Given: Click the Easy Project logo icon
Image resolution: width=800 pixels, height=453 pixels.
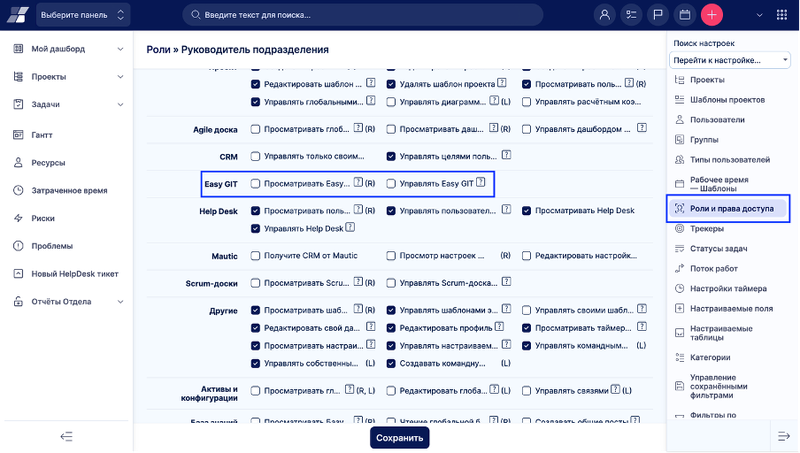Looking at the screenshot, I should tap(17, 15).
